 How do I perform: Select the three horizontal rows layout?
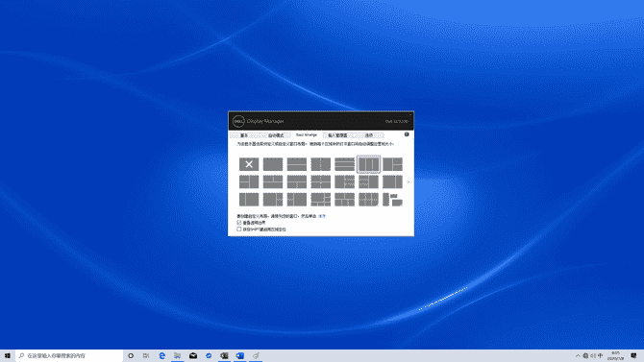(x=344, y=164)
